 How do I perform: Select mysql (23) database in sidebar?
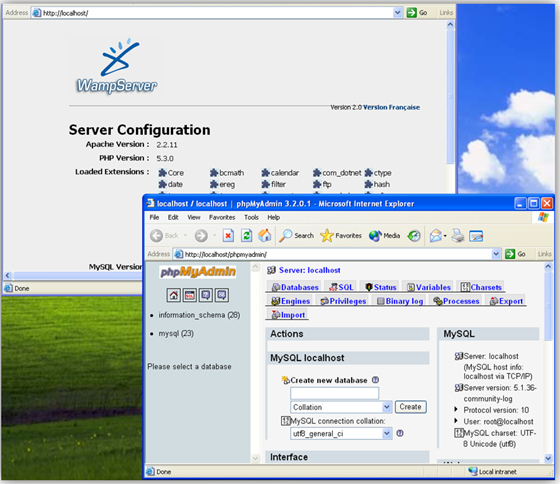point(176,333)
